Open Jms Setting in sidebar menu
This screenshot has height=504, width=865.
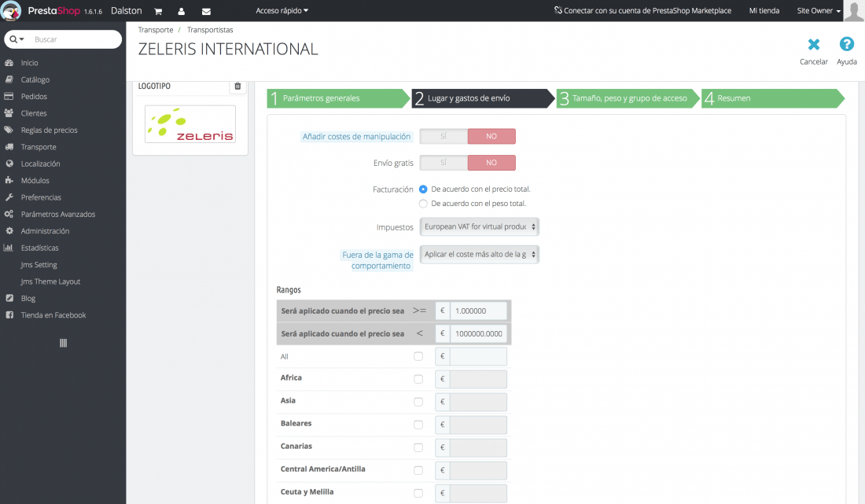coord(39,265)
